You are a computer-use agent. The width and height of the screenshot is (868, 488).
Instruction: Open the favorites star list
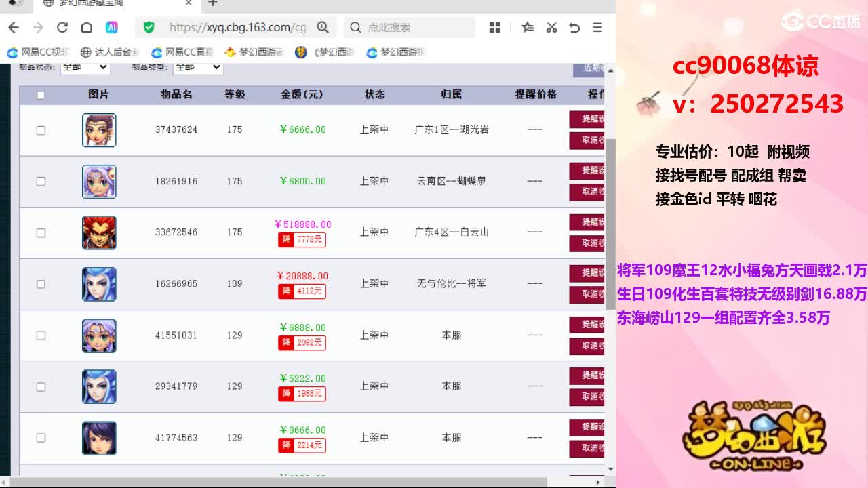(528, 27)
